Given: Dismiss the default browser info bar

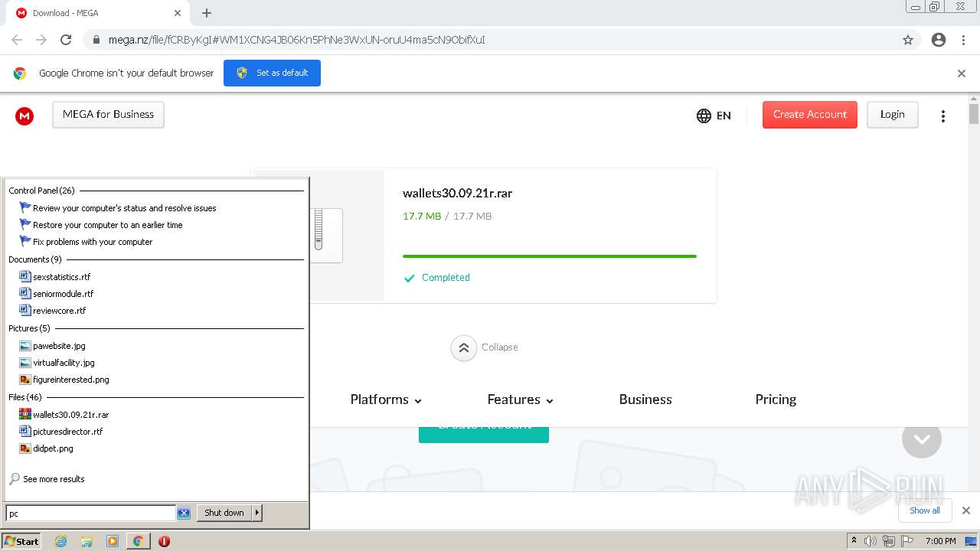Looking at the screenshot, I should [x=962, y=73].
